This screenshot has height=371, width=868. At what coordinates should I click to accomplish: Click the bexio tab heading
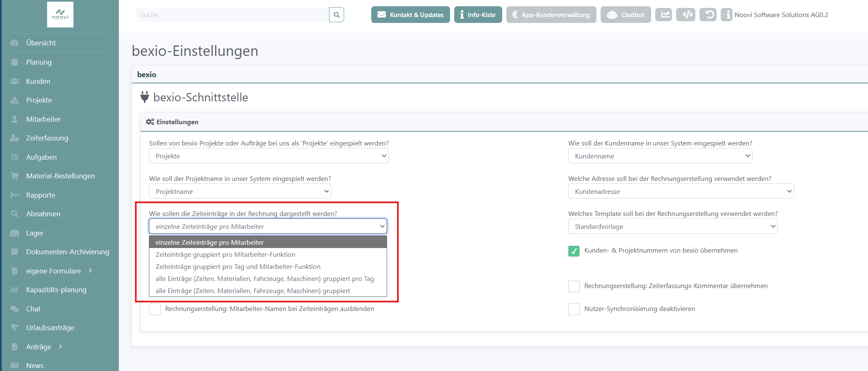[x=147, y=75]
